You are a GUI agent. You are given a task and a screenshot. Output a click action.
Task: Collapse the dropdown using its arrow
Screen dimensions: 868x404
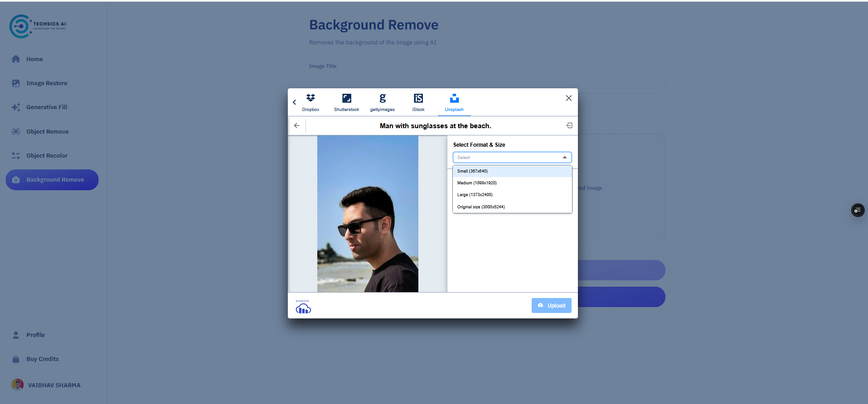pos(565,157)
